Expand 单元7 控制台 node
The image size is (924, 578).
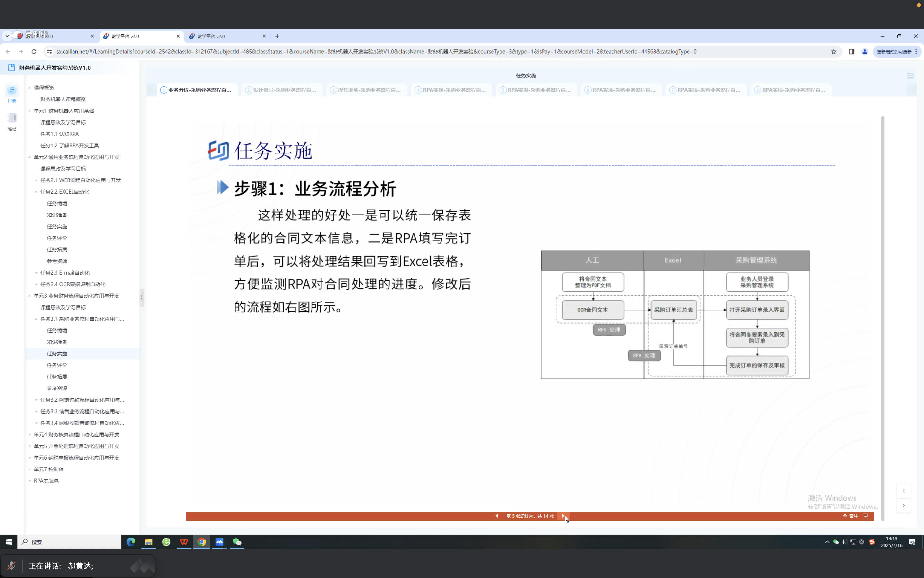pyautogui.click(x=30, y=469)
